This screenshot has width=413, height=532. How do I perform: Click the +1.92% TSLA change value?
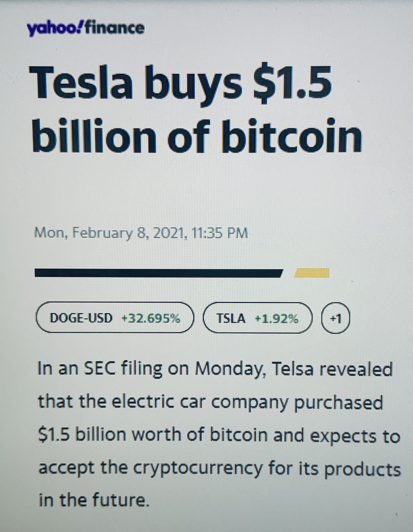(277, 318)
